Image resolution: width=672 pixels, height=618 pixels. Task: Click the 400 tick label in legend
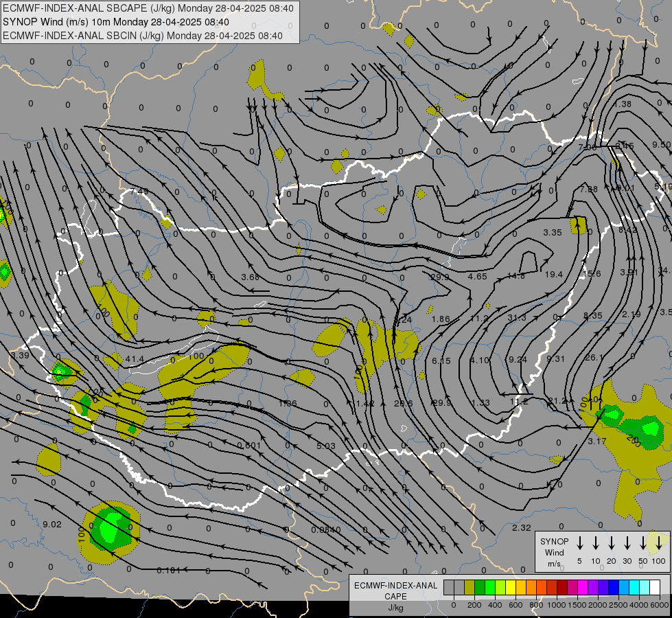point(495,605)
